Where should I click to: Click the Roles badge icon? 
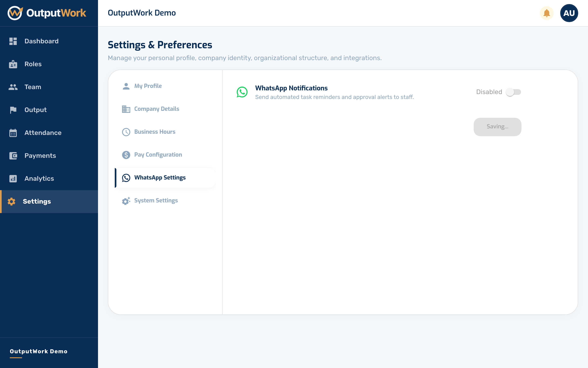pyautogui.click(x=13, y=64)
